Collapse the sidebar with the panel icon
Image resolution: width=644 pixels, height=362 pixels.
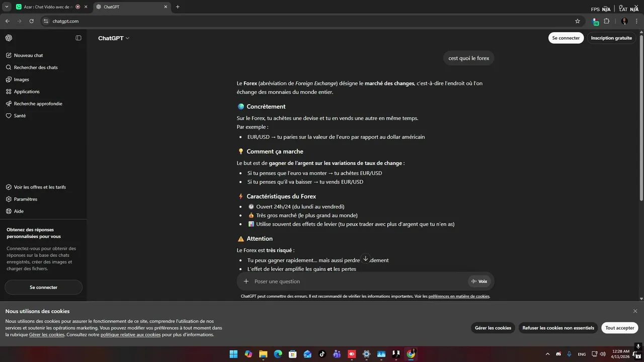pyautogui.click(x=78, y=38)
